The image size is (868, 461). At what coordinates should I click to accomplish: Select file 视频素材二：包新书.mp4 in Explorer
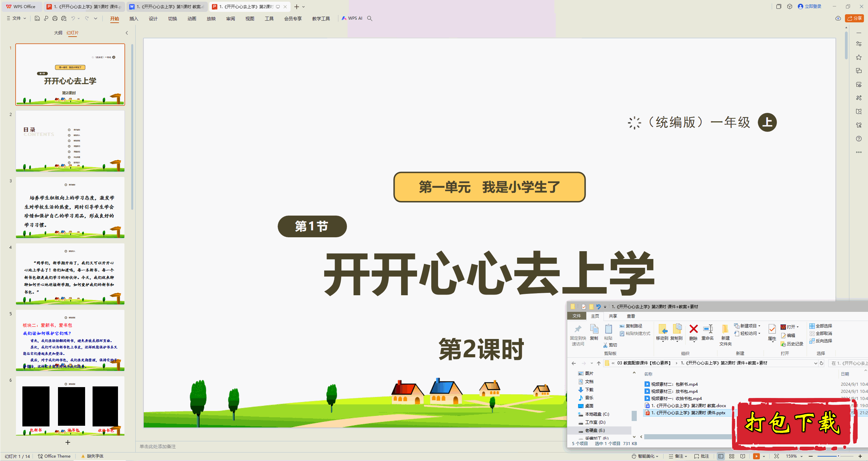671,384
